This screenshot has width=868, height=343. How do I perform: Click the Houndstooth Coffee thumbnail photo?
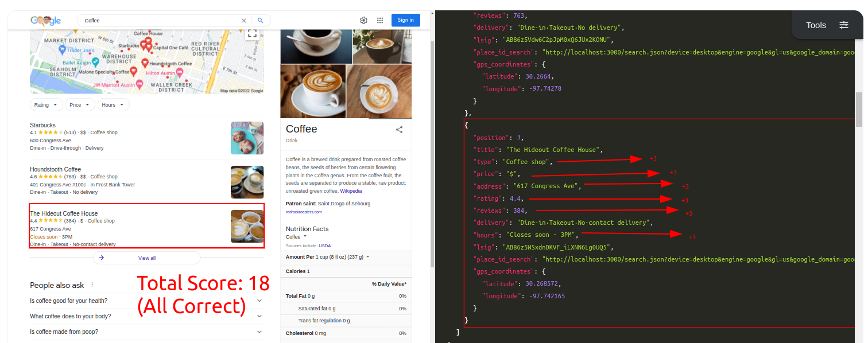pos(247,182)
